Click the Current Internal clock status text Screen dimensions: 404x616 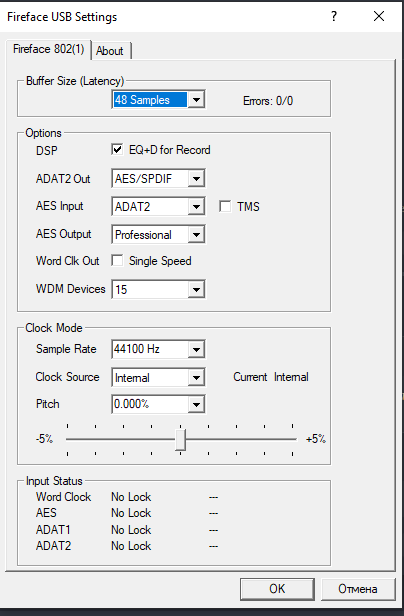[x=271, y=377]
